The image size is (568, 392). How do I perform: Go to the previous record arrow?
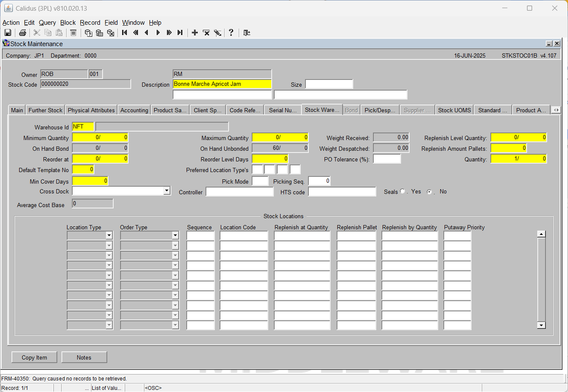click(146, 32)
